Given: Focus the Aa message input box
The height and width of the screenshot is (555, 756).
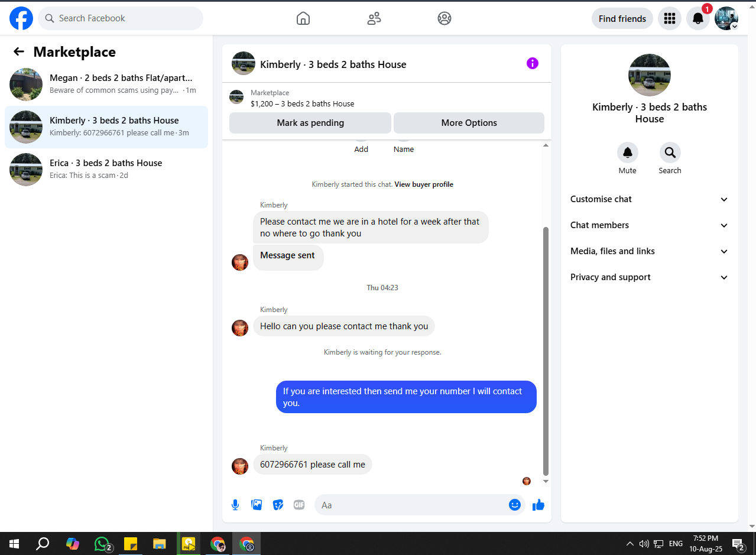Looking at the screenshot, I should [413, 505].
